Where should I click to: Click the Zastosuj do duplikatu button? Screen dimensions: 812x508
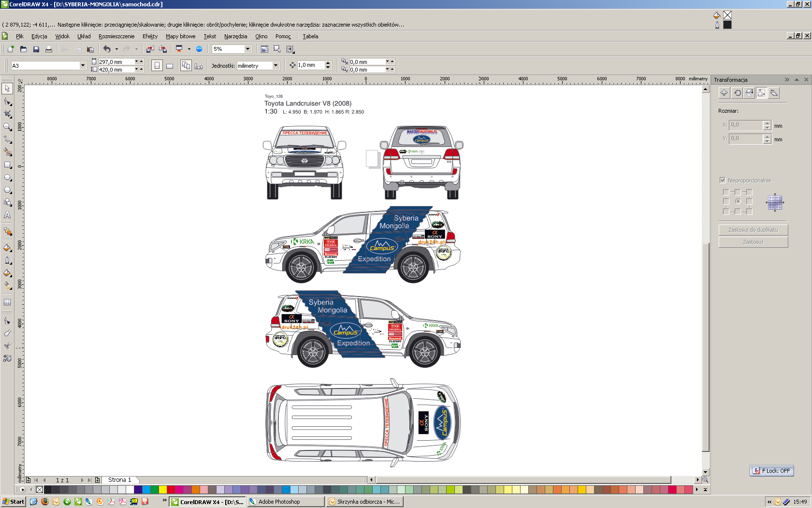(753, 230)
